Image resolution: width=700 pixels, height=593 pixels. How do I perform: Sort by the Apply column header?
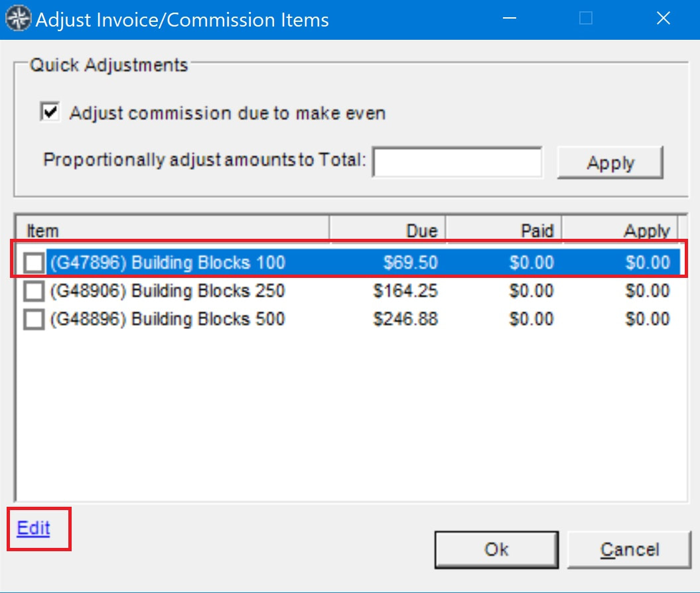[620, 230]
